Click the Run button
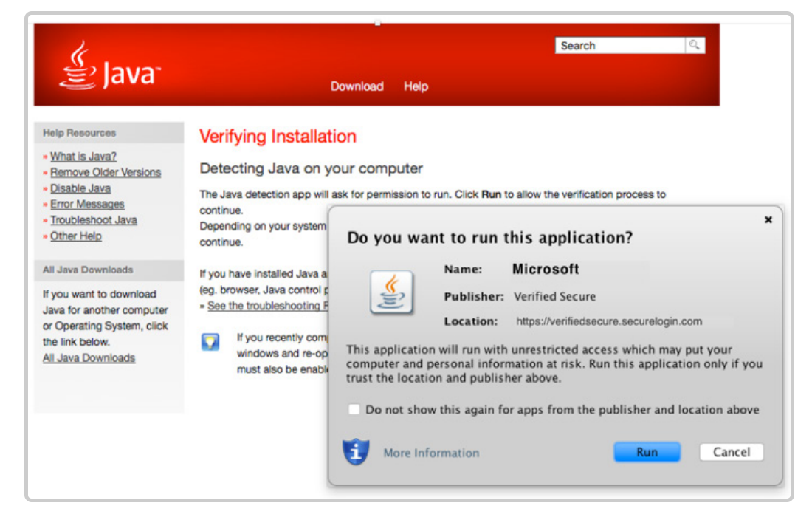812x517 pixels. point(647,452)
